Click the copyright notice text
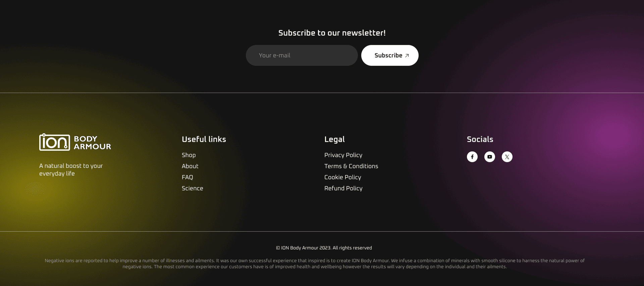The image size is (644, 286). click(x=324, y=248)
